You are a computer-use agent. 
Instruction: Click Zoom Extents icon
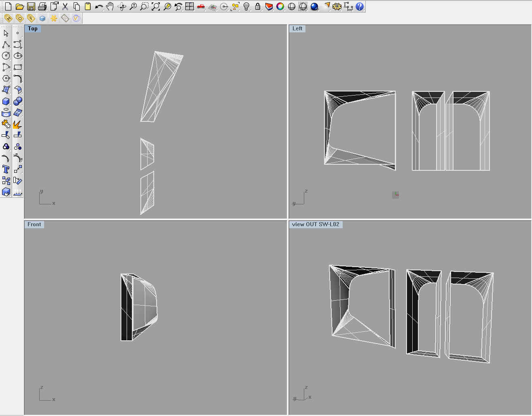pos(155,6)
